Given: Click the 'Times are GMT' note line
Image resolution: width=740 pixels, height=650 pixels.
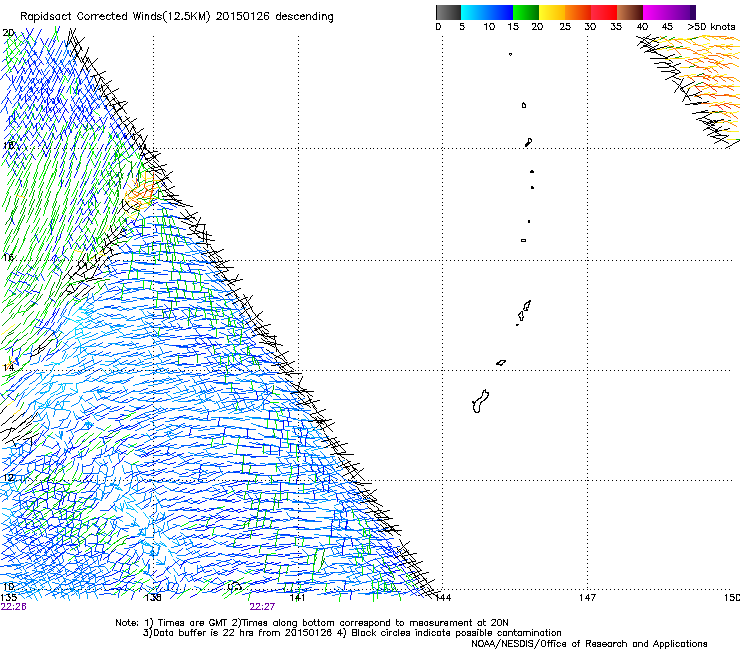Looking at the screenshot, I should [x=311, y=623].
